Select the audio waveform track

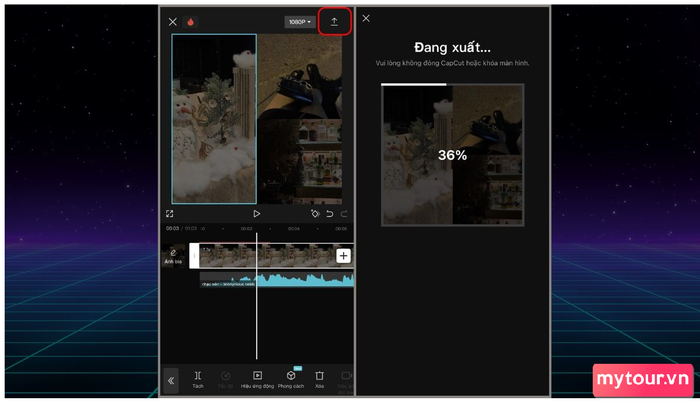tap(277, 280)
